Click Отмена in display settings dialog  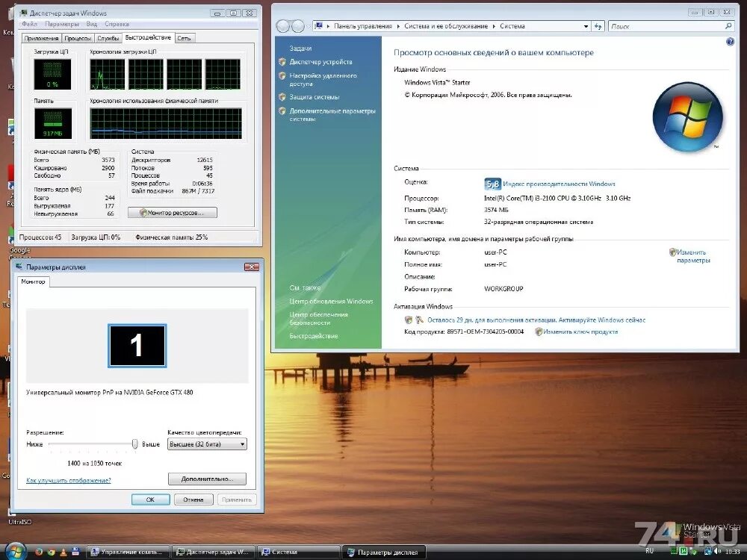[193, 500]
